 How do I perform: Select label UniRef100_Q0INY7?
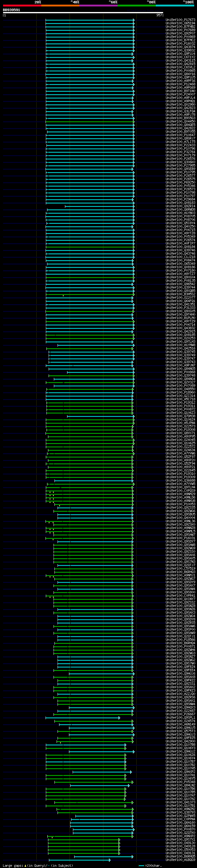coord(180,599)
